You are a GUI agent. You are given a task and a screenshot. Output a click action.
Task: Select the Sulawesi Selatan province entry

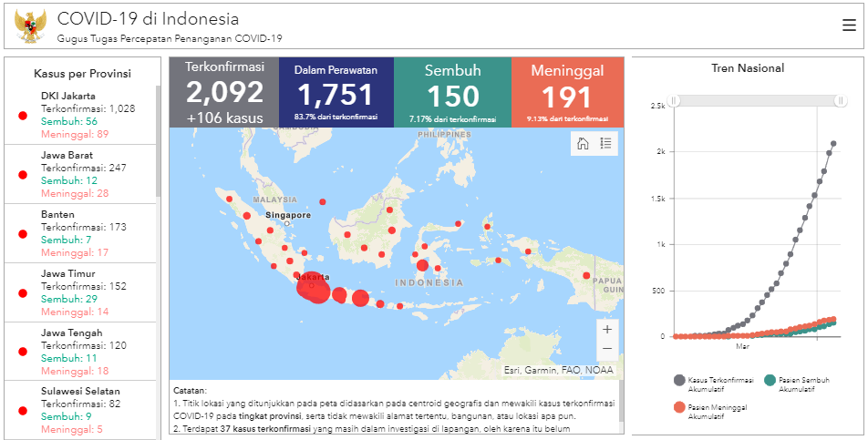pos(80,410)
